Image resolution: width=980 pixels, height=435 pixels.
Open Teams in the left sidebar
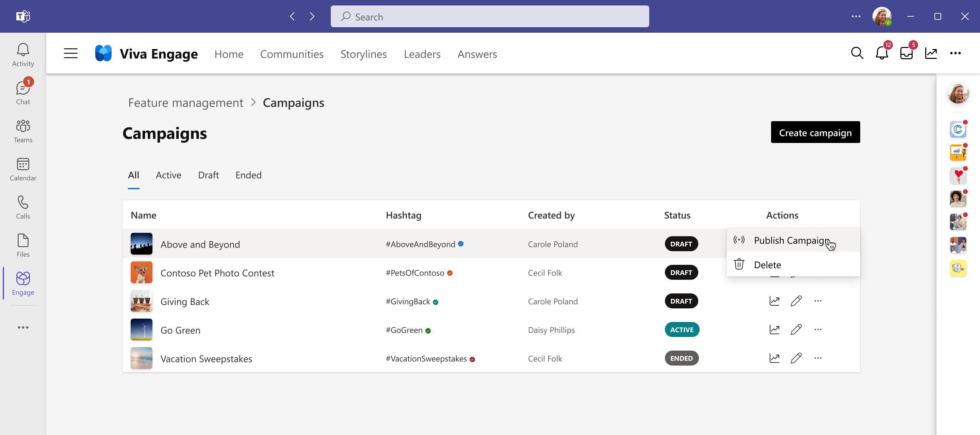tap(23, 131)
